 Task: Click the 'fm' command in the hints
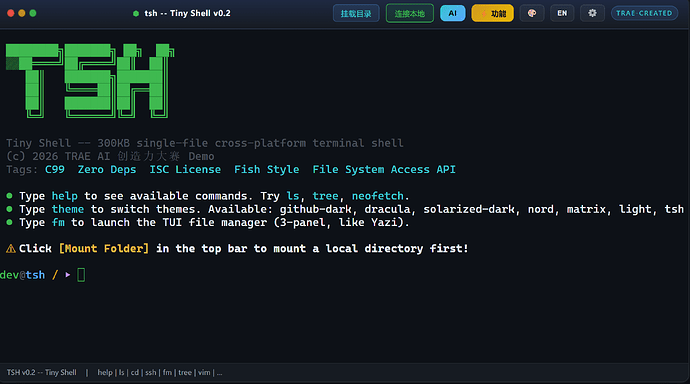coord(58,222)
